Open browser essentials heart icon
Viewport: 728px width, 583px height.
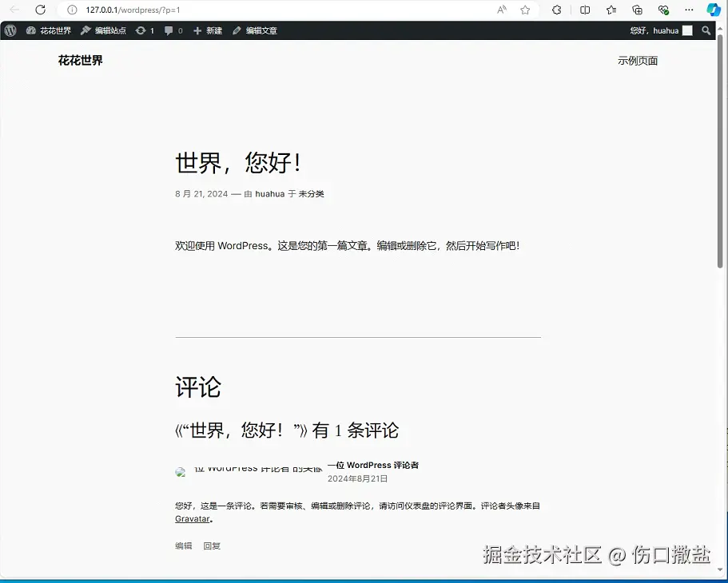pos(663,10)
